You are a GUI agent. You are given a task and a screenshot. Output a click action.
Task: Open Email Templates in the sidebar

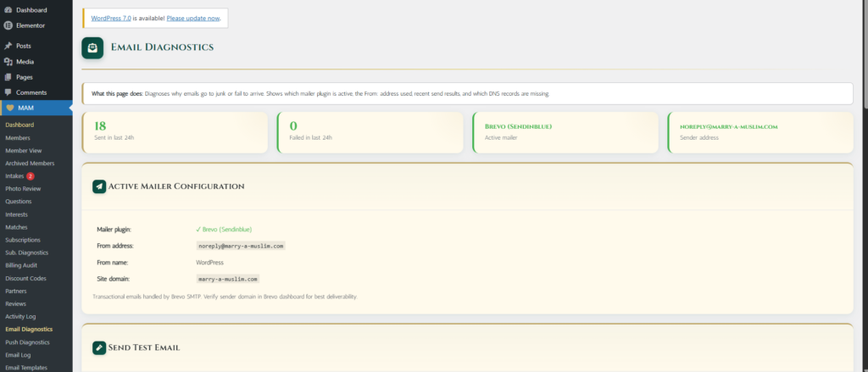[26, 368]
